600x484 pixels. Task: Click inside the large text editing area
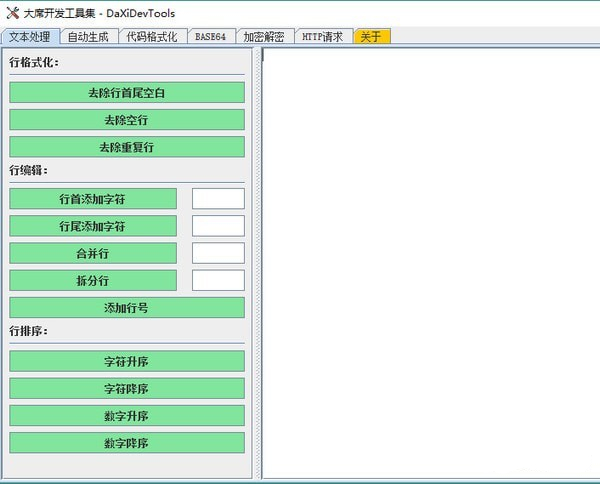pos(431,263)
